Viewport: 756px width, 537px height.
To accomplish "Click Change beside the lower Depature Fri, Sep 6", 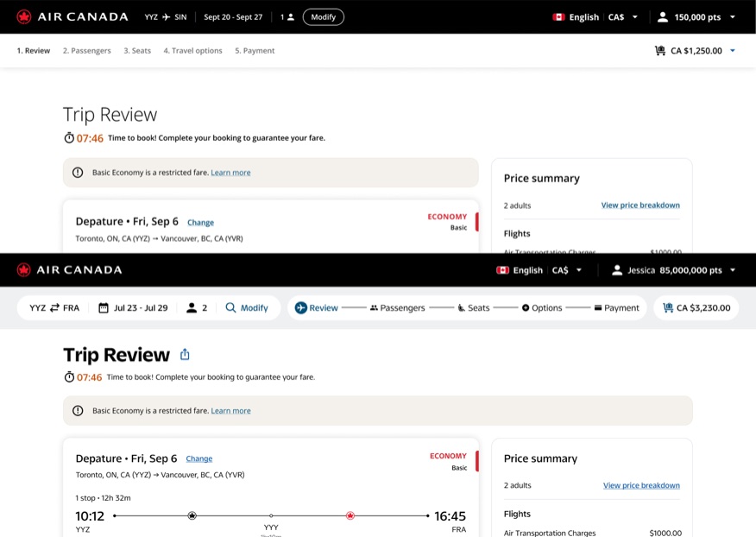I will (199, 458).
